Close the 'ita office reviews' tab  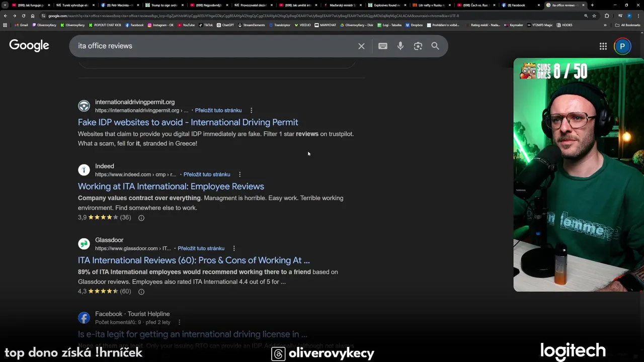(583, 5)
